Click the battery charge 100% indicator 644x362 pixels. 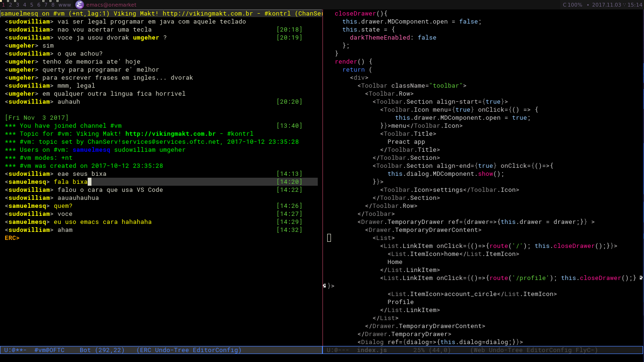(x=572, y=5)
